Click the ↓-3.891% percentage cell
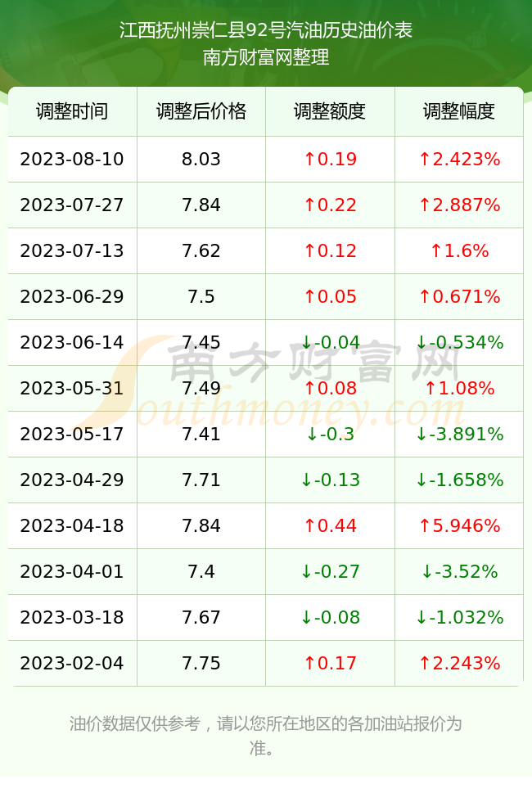Image resolution: width=532 pixels, height=802 pixels. tap(459, 435)
